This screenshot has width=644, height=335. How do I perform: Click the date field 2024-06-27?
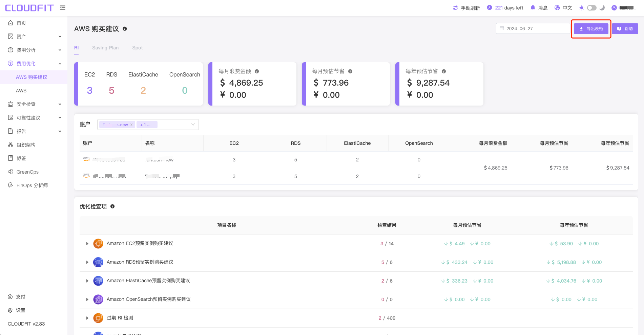point(533,28)
